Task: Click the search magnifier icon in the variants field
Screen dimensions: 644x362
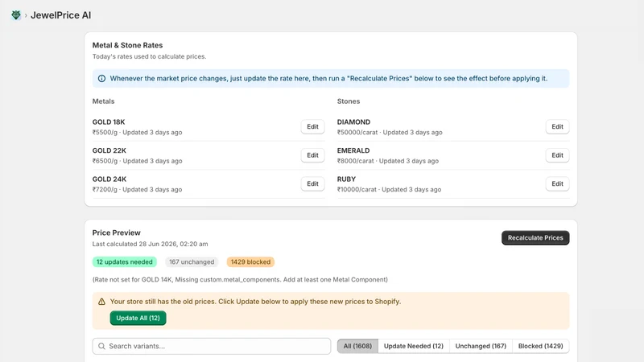Action: [x=101, y=346]
